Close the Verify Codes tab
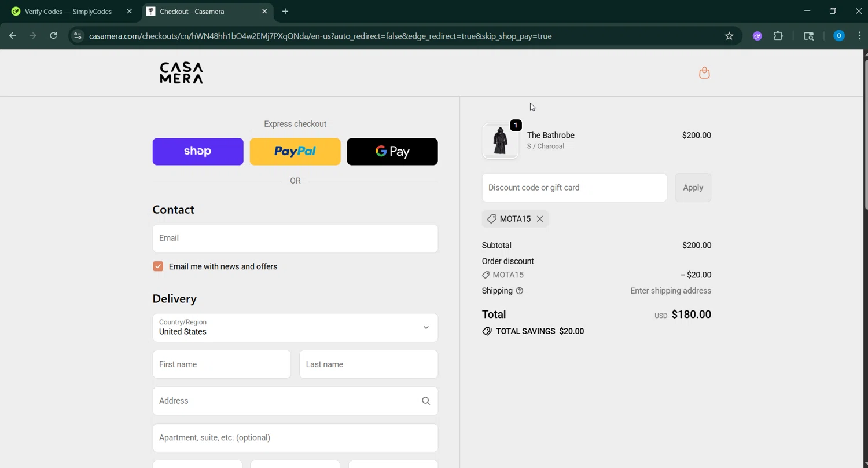868x468 pixels. (x=129, y=12)
